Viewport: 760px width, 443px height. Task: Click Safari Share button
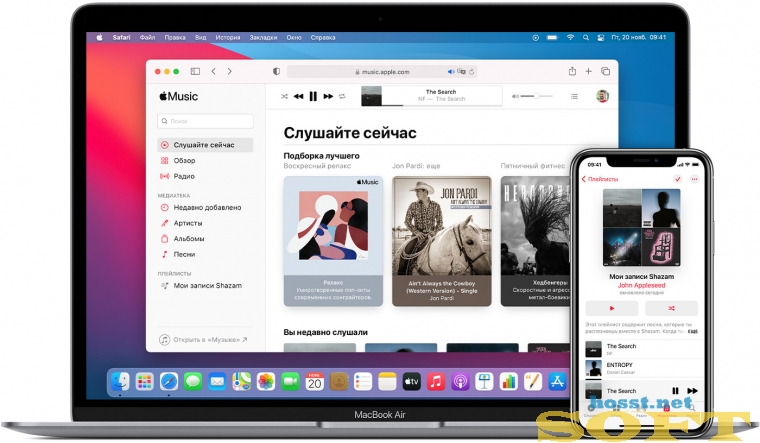pos(572,71)
